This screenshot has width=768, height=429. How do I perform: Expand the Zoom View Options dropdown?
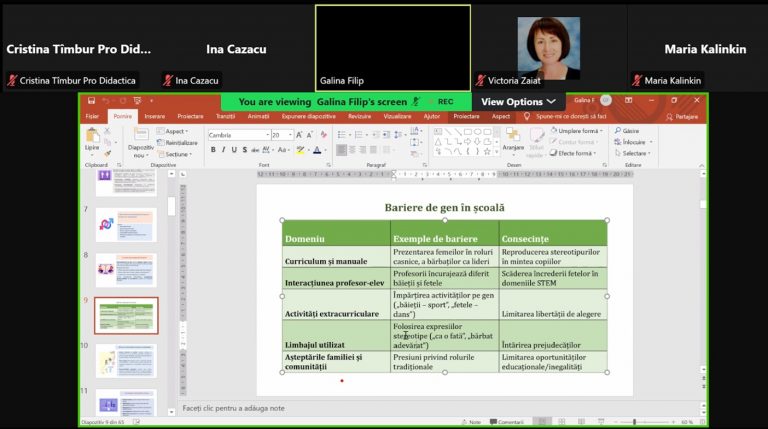[518, 102]
